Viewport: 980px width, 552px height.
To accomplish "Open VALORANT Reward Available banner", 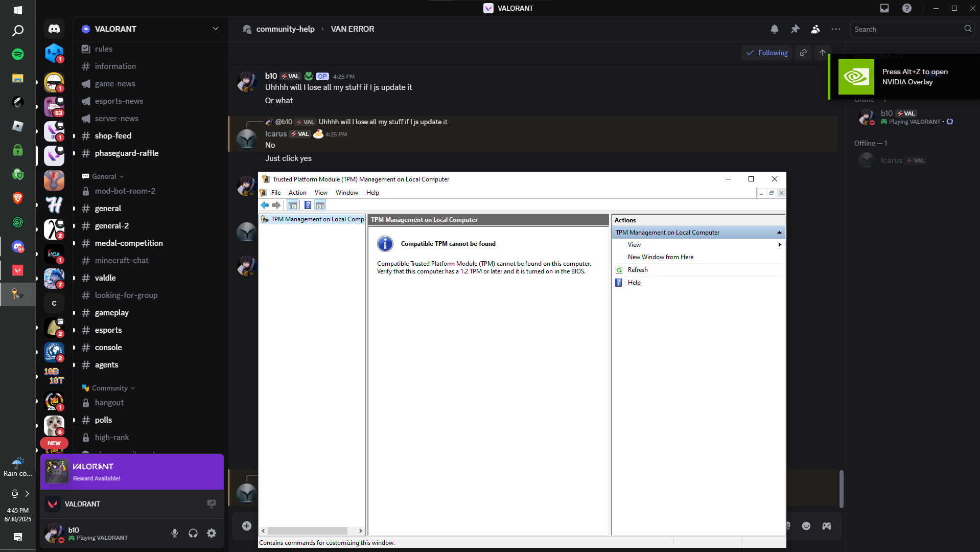I will click(132, 472).
